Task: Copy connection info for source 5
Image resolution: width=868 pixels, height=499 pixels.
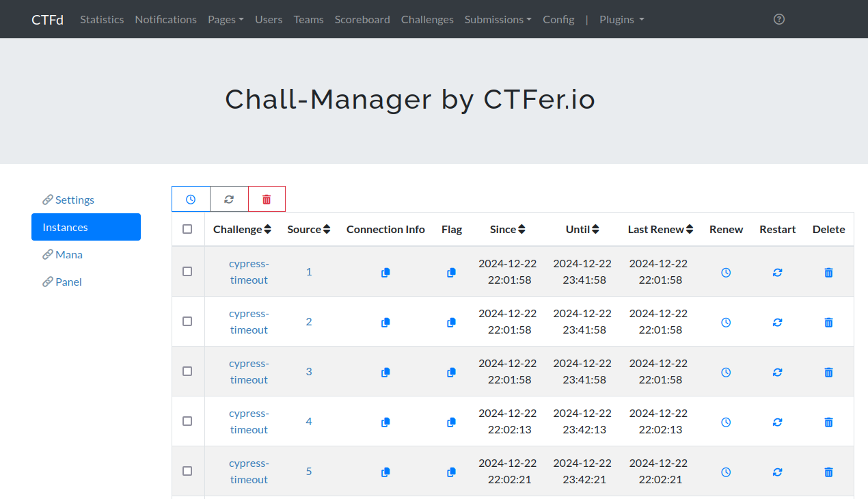Action: [385, 472]
